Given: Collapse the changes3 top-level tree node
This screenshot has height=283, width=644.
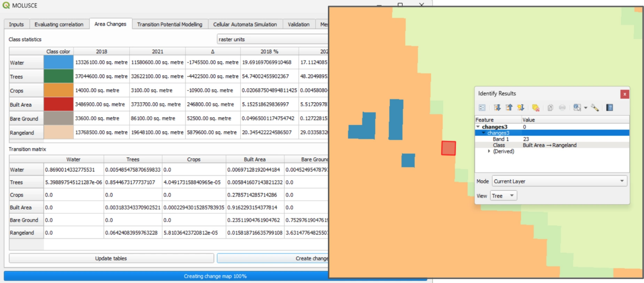Looking at the screenshot, I should tap(478, 127).
